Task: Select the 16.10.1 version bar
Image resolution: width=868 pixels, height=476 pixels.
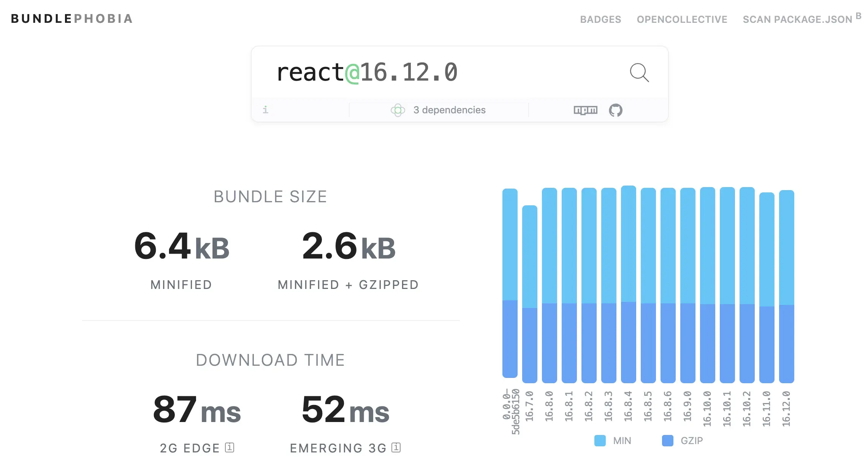Action: 727,285
